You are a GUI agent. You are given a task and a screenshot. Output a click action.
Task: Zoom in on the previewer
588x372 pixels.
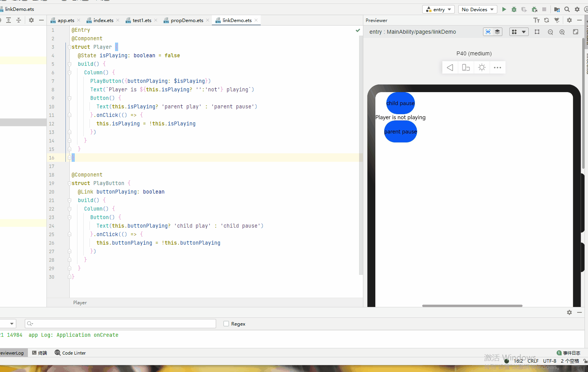coord(562,32)
